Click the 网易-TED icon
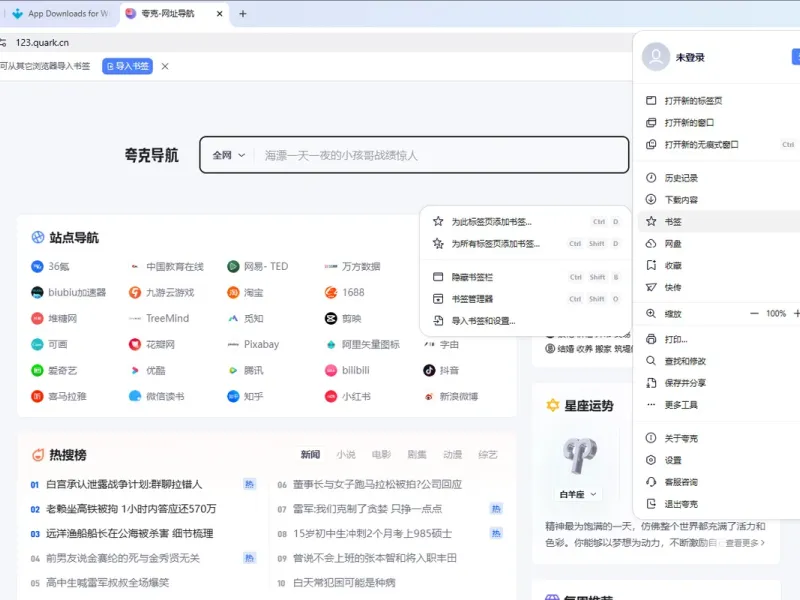800x600 pixels. pyautogui.click(x=233, y=266)
